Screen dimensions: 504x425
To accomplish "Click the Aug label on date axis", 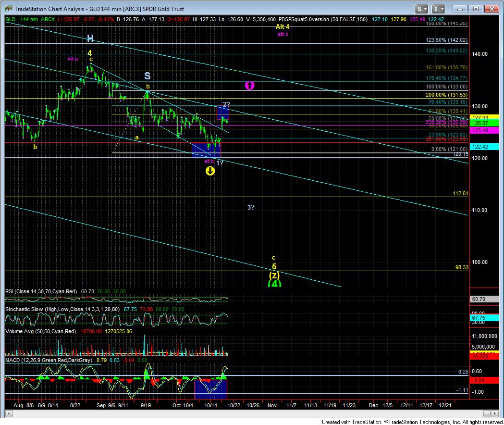I will [18, 405].
